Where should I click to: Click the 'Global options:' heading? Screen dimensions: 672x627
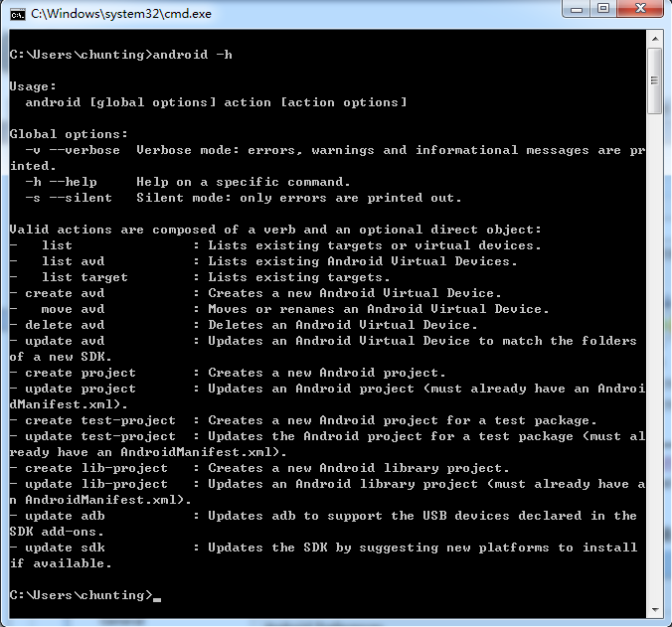click(x=69, y=134)
